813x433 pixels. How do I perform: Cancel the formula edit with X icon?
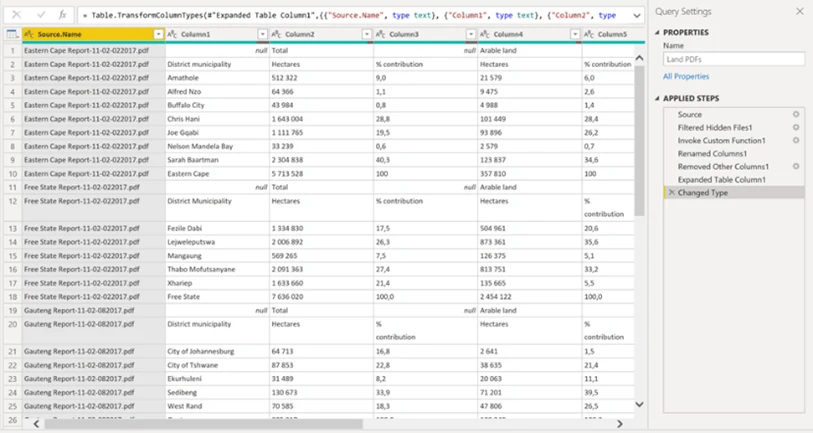(17, 15)
